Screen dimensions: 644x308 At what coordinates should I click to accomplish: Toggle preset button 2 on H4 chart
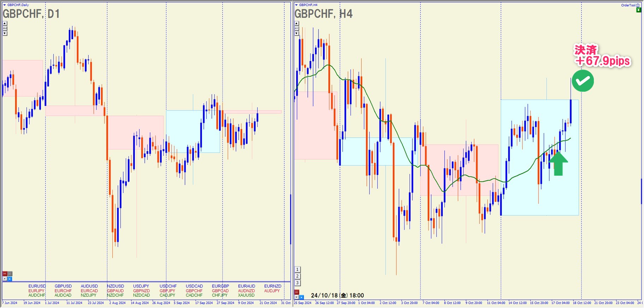[297, 276]
